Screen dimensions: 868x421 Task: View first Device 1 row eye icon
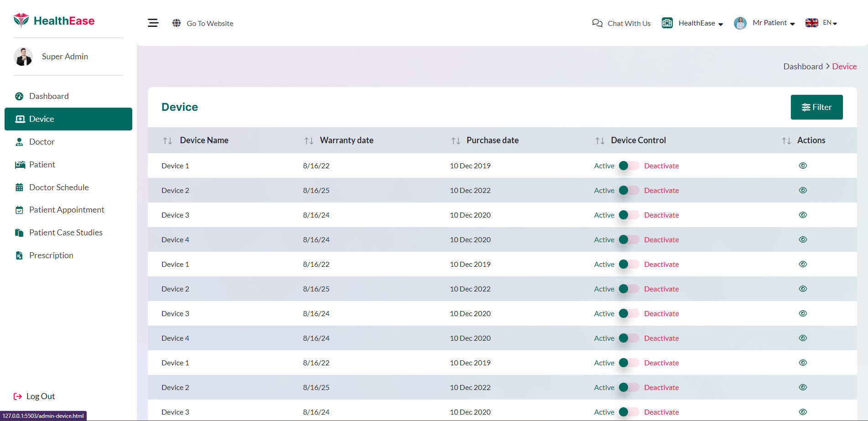pos(803,166)
